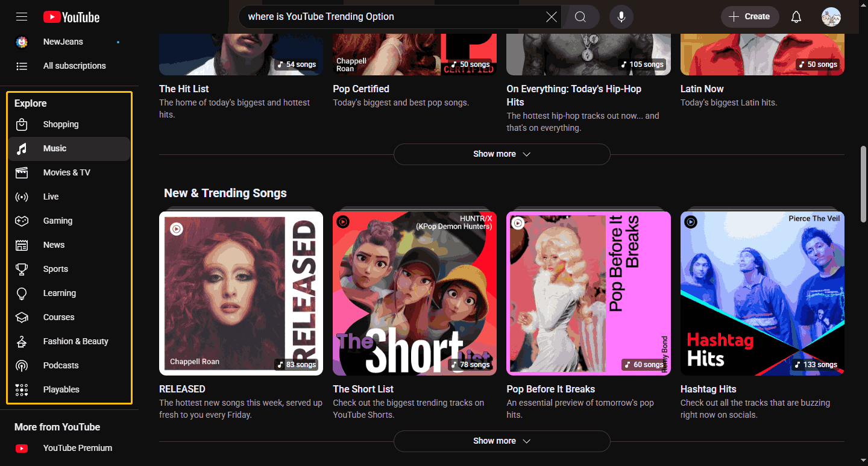Open Fashion & Beauty from the sidebar
The image size is (868, 466).
coord(69,341)
